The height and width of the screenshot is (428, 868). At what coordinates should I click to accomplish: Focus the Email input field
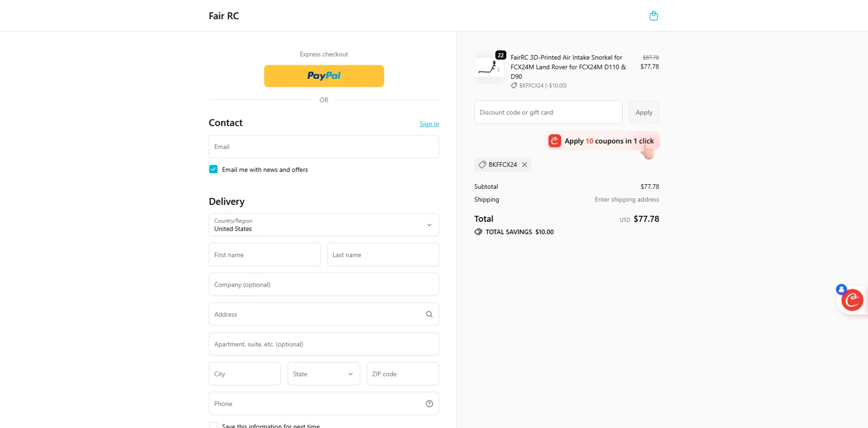[x=324, y=147]
